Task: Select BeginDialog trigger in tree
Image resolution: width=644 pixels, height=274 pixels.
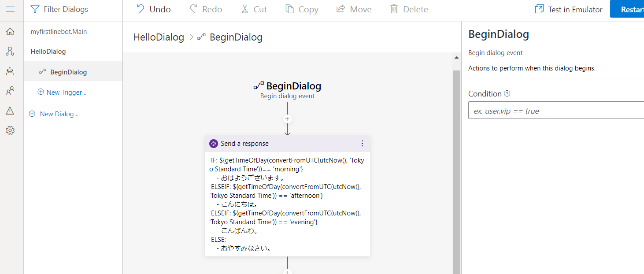Action: [x=73, y=71]
